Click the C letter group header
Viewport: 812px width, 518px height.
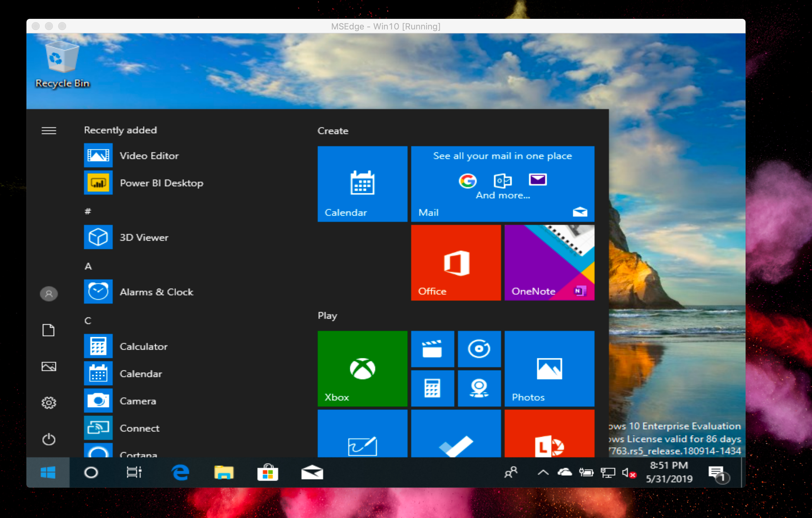coord(88,320)
